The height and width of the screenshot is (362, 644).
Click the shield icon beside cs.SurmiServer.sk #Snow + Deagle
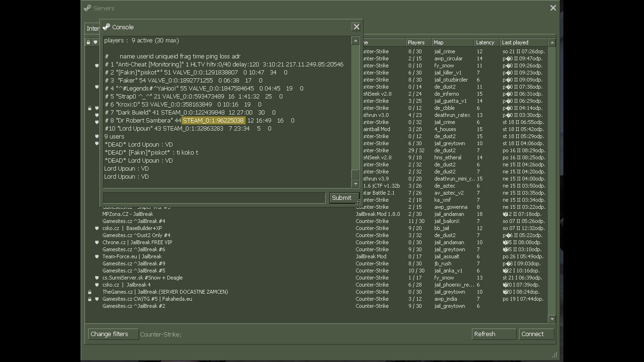[x=97, y=278]
